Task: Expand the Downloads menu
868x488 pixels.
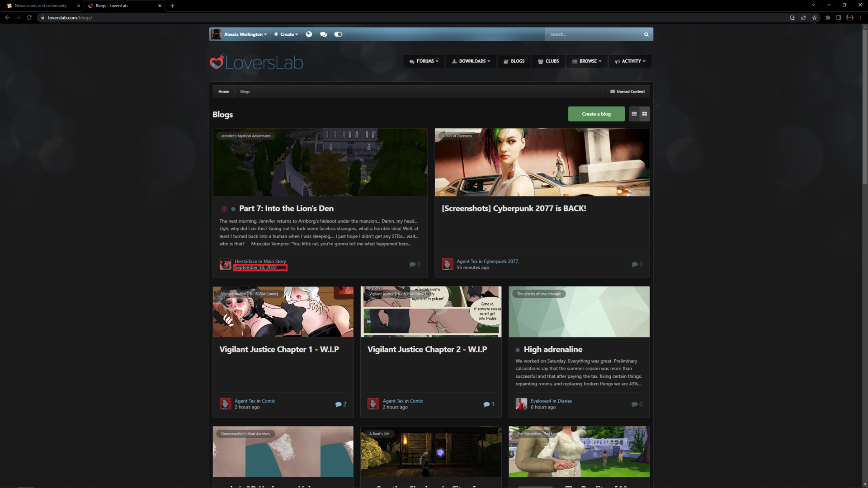Action: pos(471,61)
